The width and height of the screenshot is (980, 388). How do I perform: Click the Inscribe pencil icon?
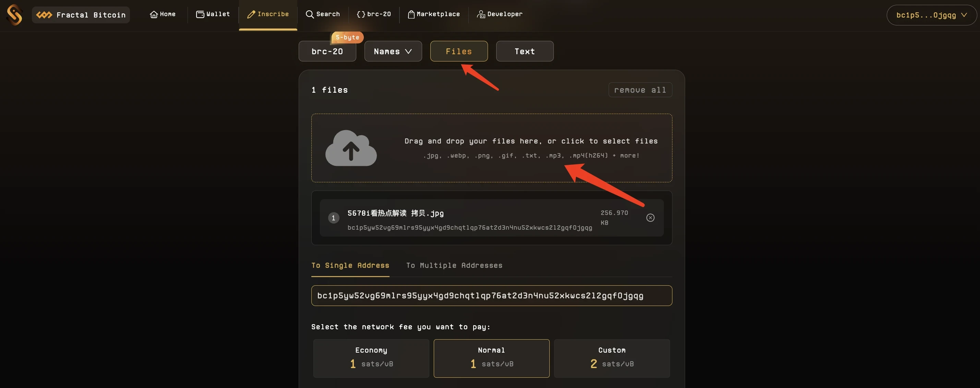[249, 14]
